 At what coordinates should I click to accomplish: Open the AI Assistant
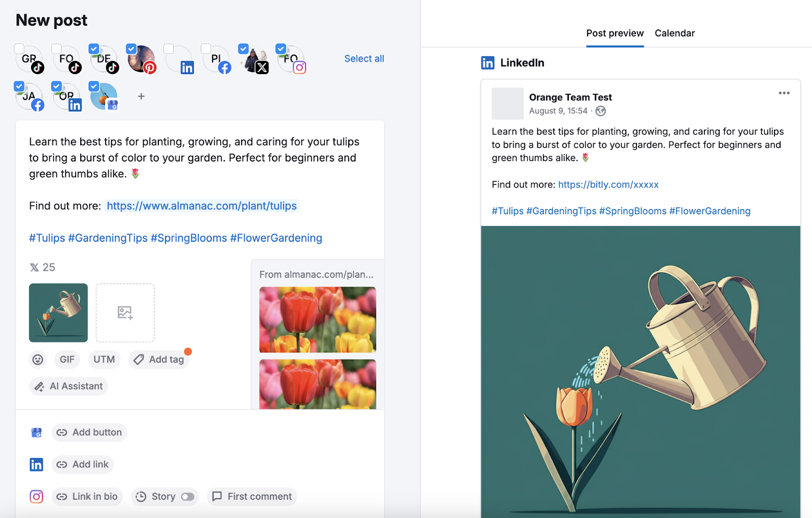point(69,386)
